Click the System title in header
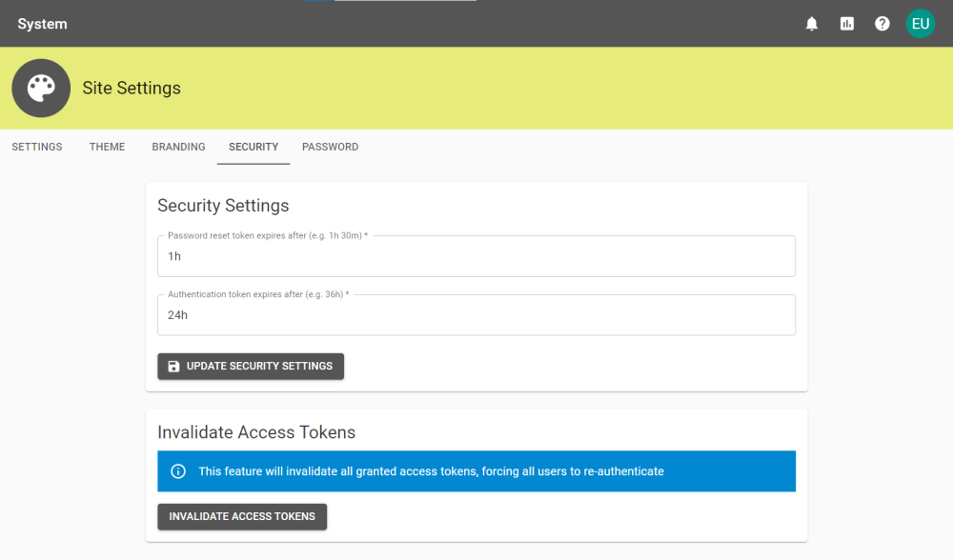Screen dimensions: 953x560 point(43,24)
